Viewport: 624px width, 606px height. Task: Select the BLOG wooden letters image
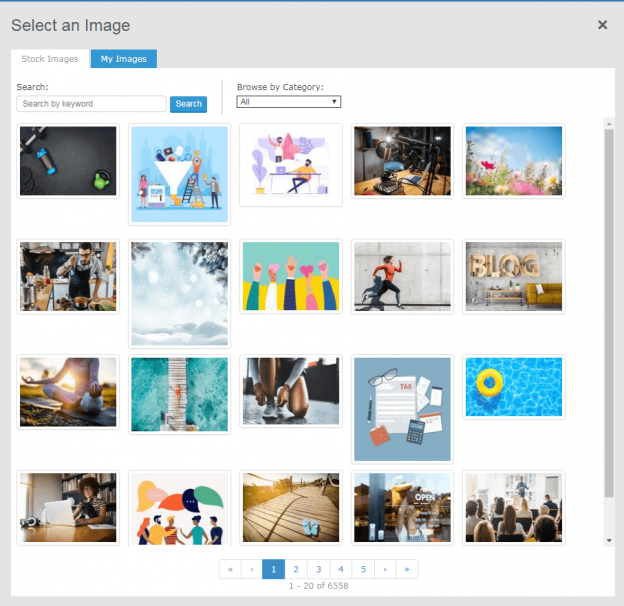[x=513, y=276]
